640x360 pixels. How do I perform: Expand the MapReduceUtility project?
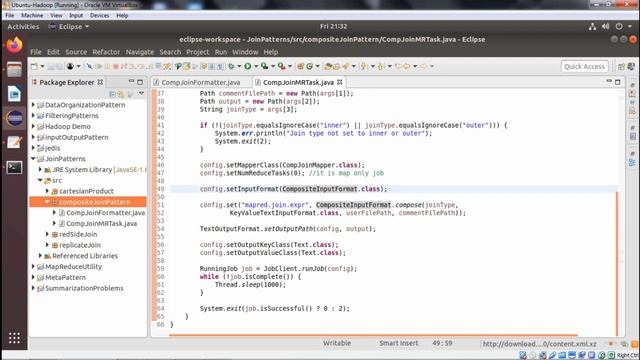click(x=33, y=267)
